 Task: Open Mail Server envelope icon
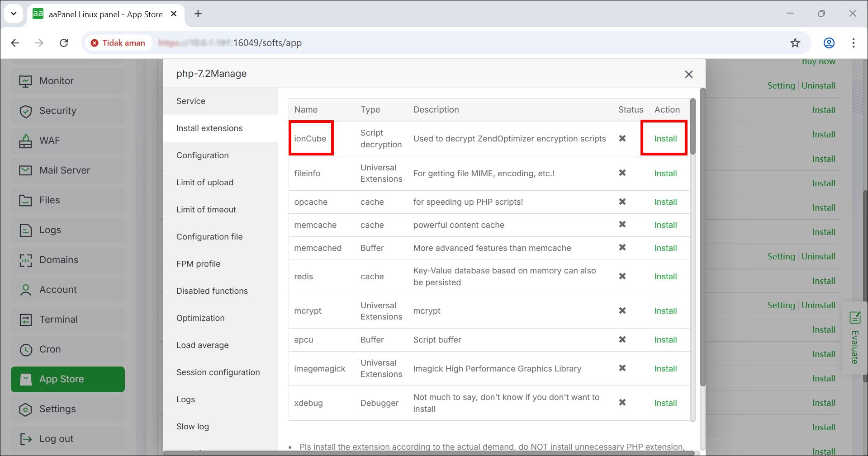coord(25,170)
